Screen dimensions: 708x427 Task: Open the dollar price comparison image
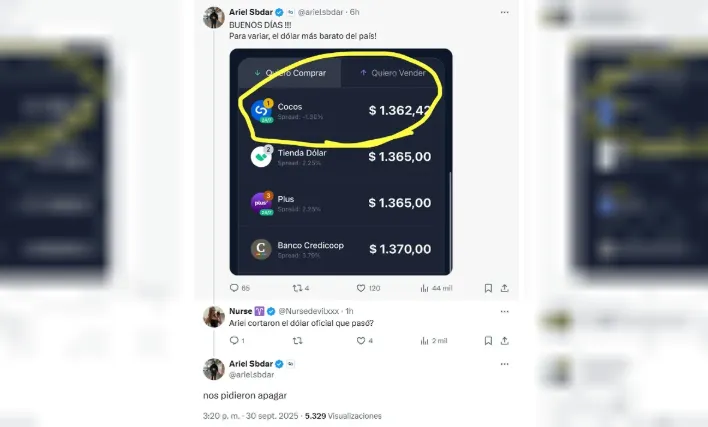tap(341, 162)
